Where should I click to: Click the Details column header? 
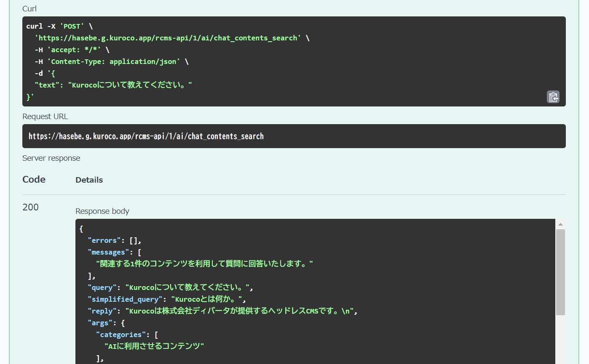[89, 180]
